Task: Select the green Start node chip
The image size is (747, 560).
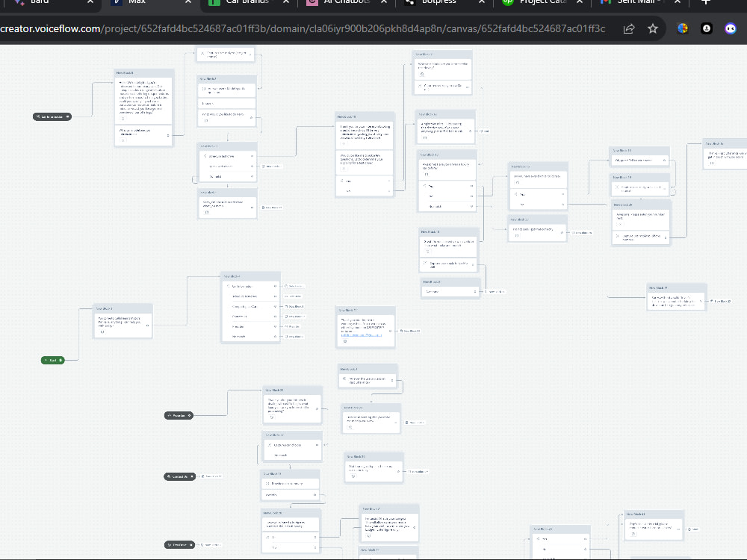Action: click(x=52, y=361)
